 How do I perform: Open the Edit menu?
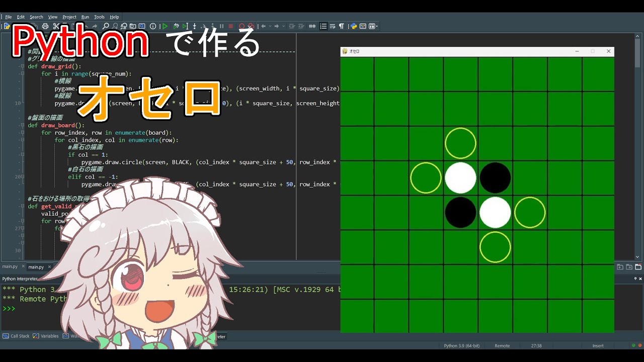pos(21,17)
